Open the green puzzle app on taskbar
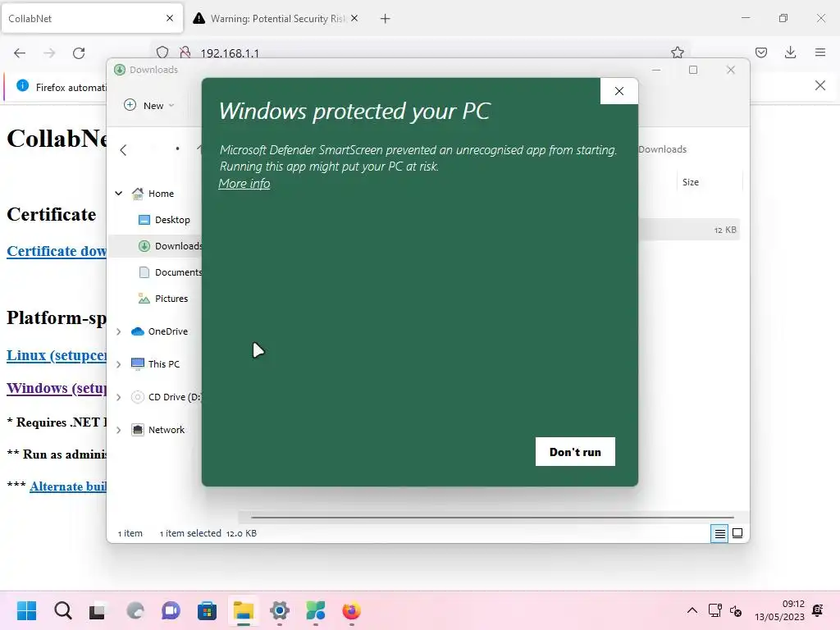The width and height of the screenshot is (840, 630). (316, 610)
